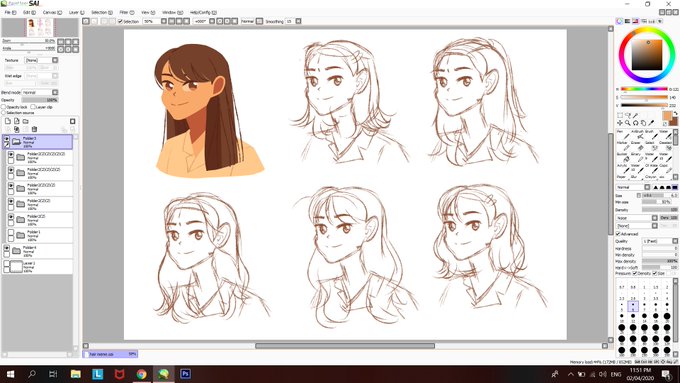Toggle the pressure Density checkbox
The width and height of the screenshot is (680, 383).
[x=635, y=273]
